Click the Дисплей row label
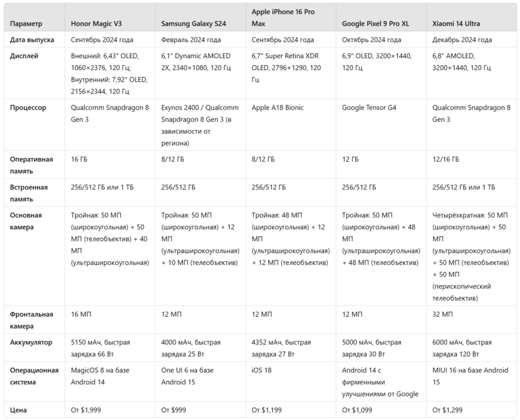 [x=24, y=56]
